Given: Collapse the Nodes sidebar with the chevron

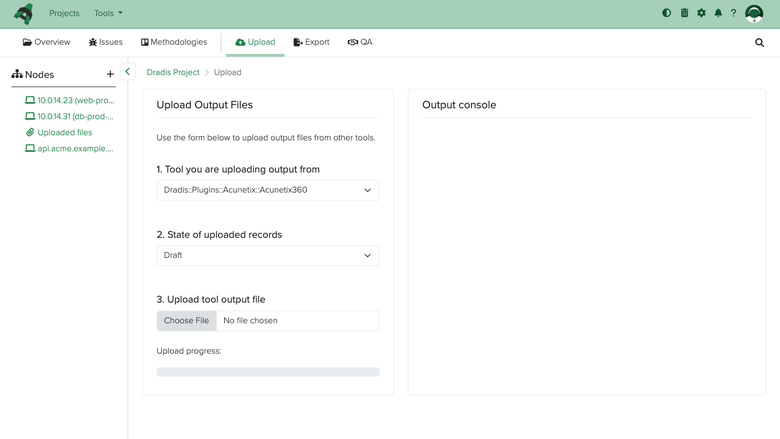Looking at the screenshot, I should coord(127,72).
